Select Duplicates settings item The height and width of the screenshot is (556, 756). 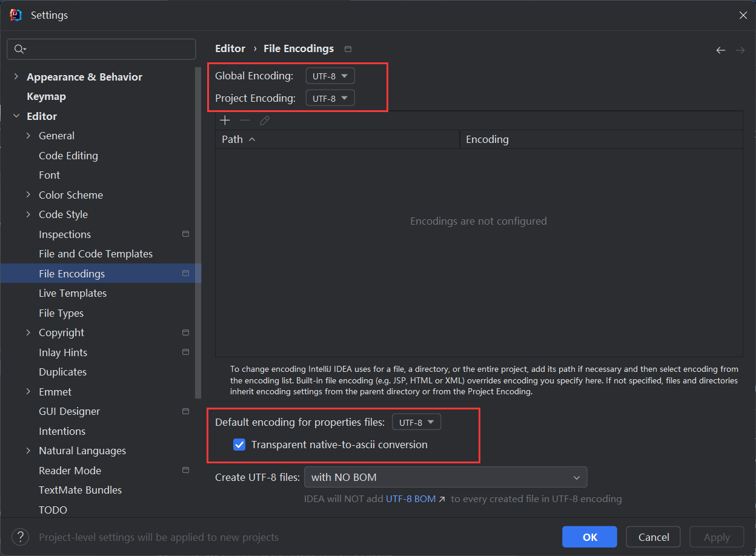pyautogui.click(x=62, y=372)
